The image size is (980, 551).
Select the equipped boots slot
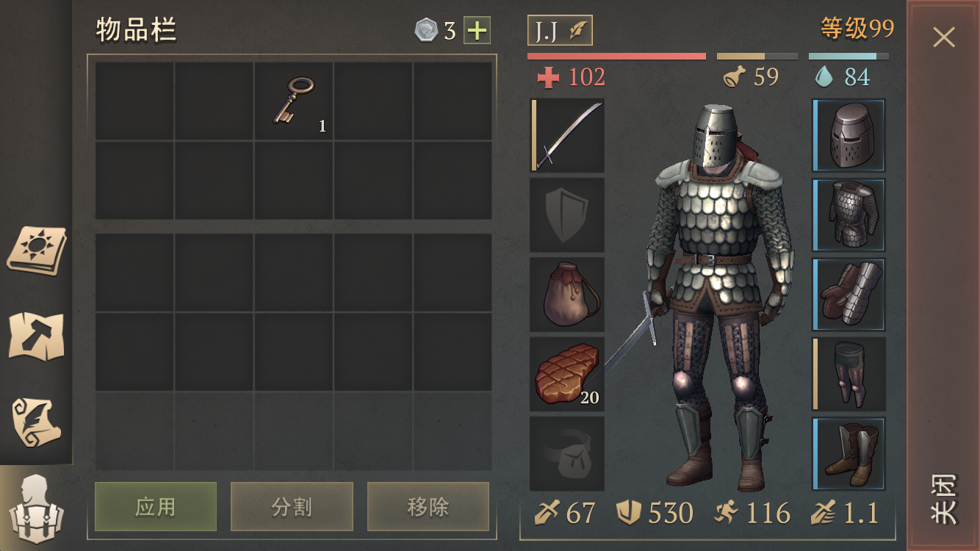pos(849,453)
